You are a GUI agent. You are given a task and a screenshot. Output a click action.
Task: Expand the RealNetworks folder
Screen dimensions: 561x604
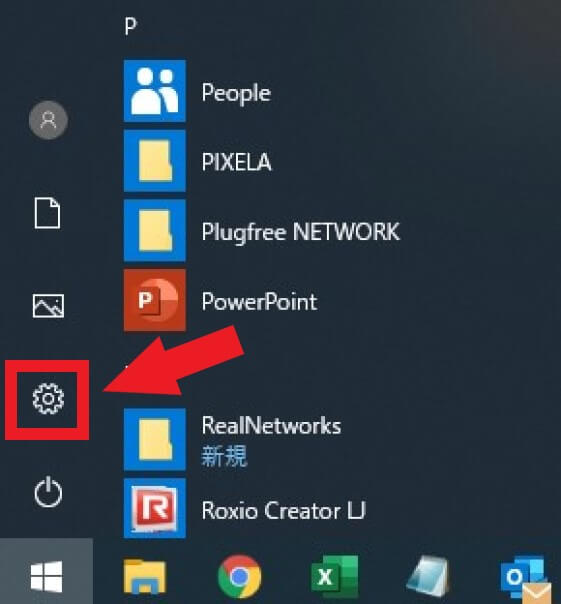262,440
